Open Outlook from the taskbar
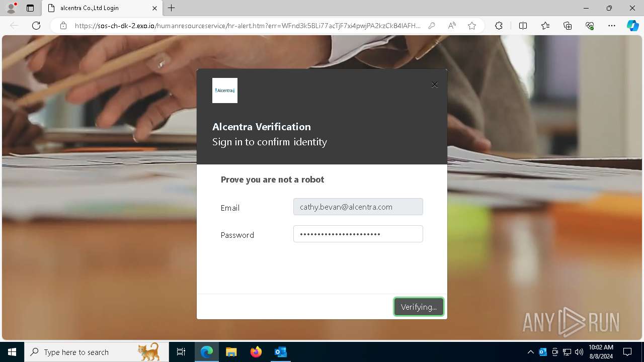The width and height of the screenshot is (644, 362). [280, 352]
